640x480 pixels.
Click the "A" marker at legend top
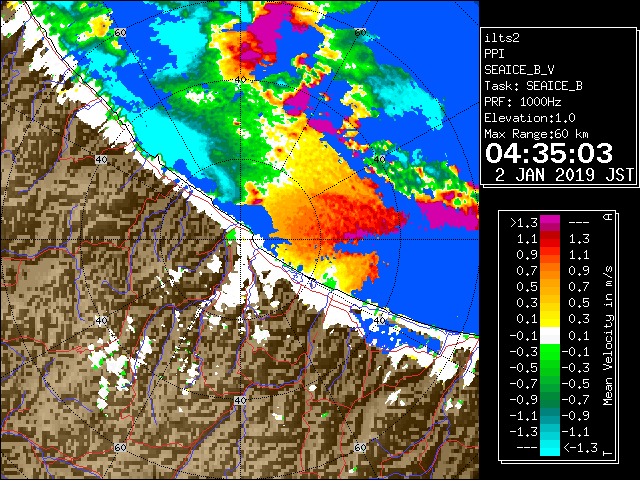click(x=608, y=217)
